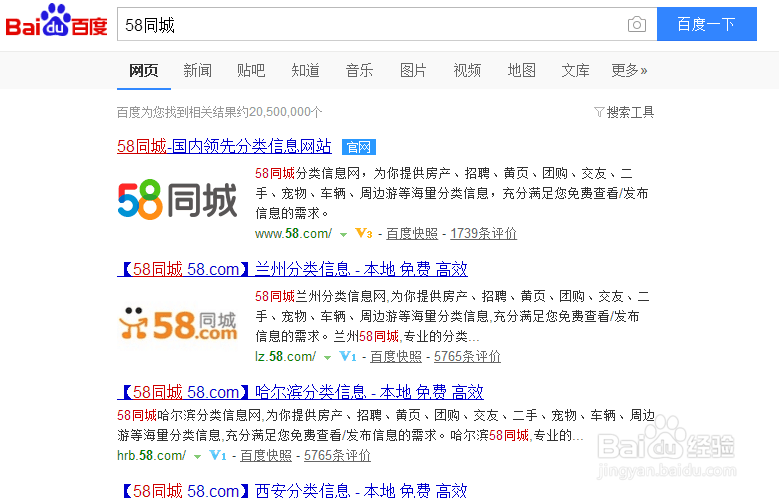Click V1 badge next to hrb.58.com

(x=218, y=455)
